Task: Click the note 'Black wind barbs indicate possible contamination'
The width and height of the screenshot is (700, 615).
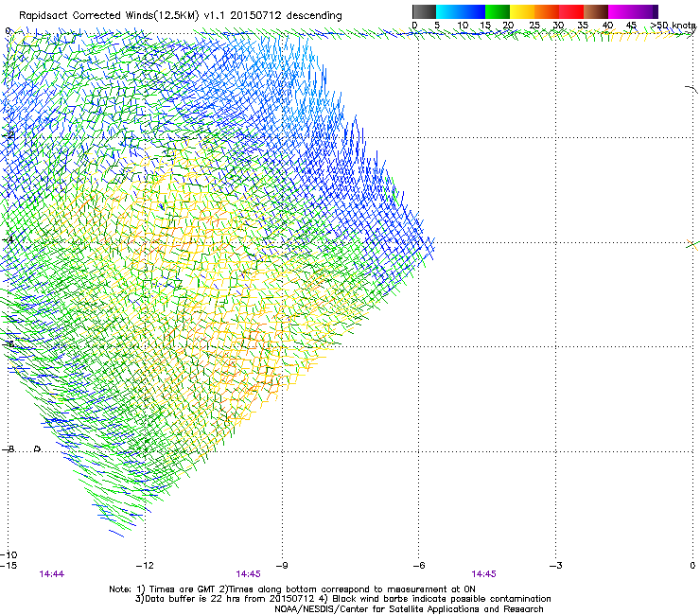Action: coord(442,599)
